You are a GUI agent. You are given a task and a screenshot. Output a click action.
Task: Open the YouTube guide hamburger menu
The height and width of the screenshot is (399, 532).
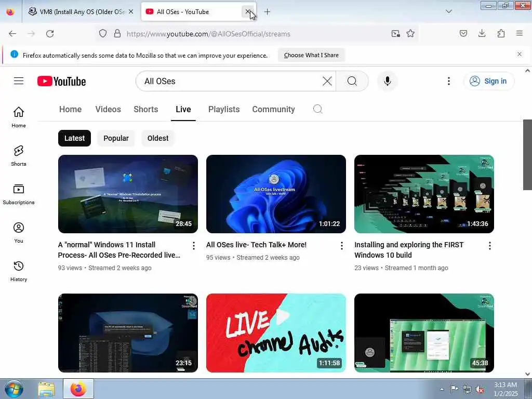coord(19,81)
